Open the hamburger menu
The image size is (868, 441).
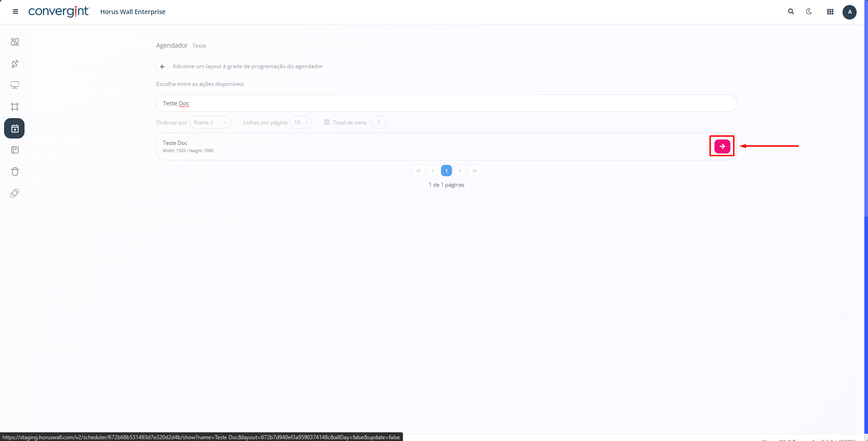click(15, 12)
